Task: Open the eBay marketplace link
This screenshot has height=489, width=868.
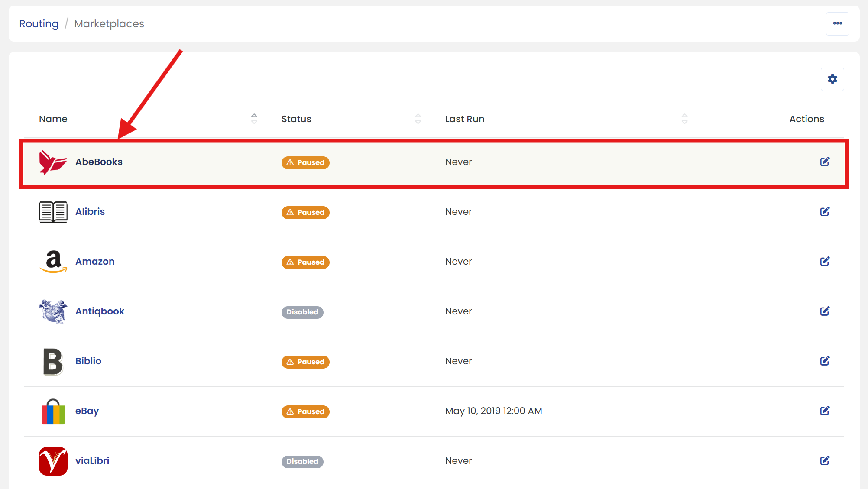Action: tap(87, 411)
